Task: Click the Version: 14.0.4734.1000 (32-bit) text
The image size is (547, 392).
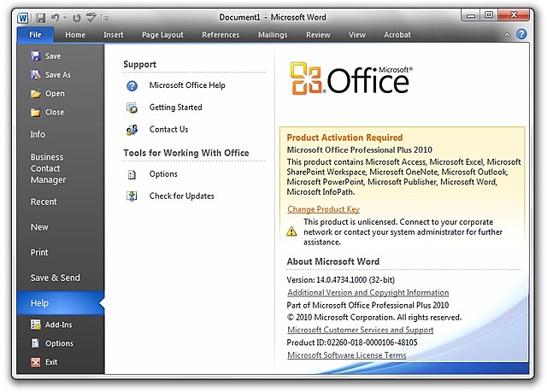Action: (x=341, y=280)
